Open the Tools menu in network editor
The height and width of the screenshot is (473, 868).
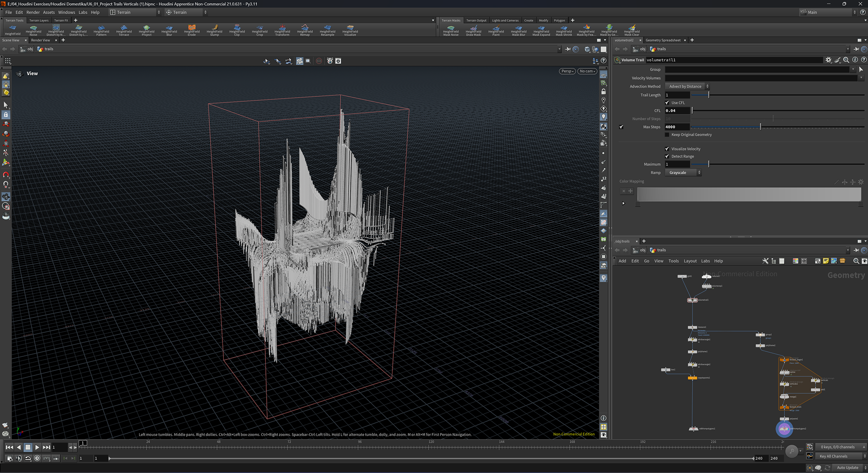[x=674, y=261]
